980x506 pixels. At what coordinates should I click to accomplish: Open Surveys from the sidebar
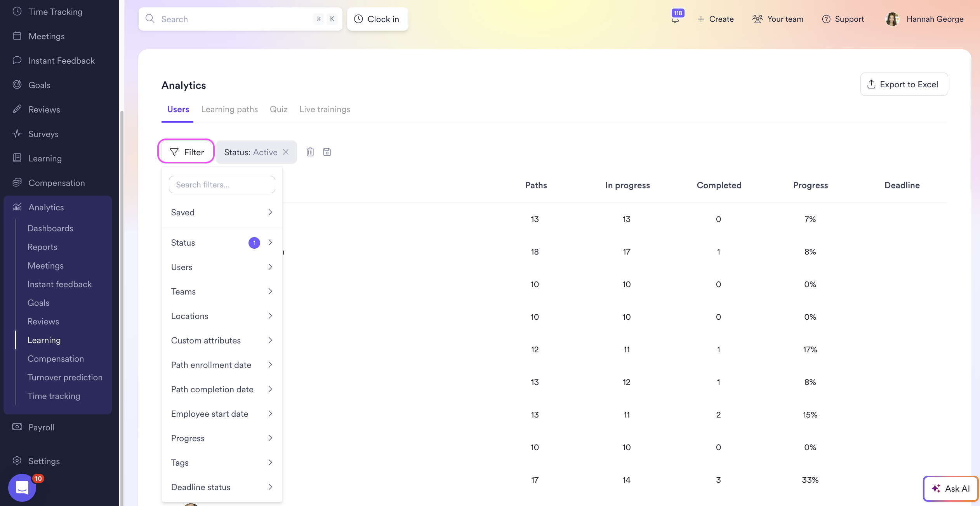[43, 134]
